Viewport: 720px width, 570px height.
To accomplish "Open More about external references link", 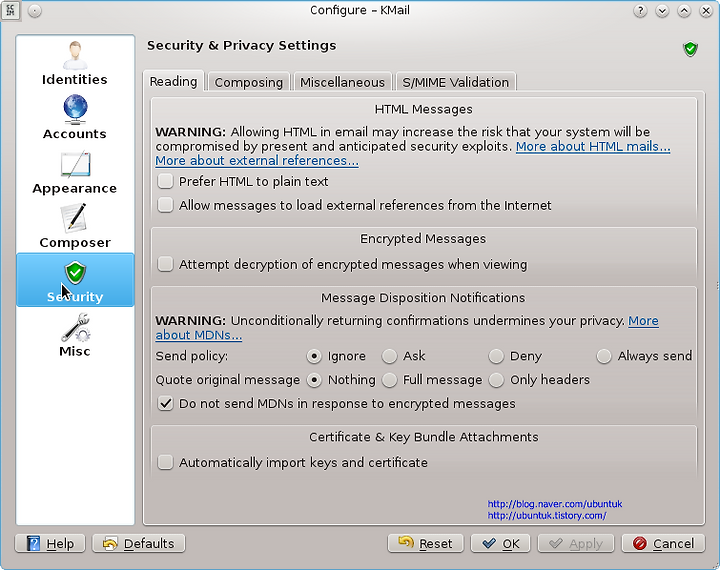I will click(257, 161).
